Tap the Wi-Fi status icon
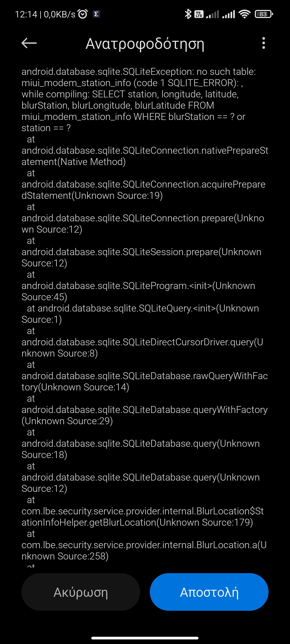Viewport: 290px width, 644px height. (244, 14)
